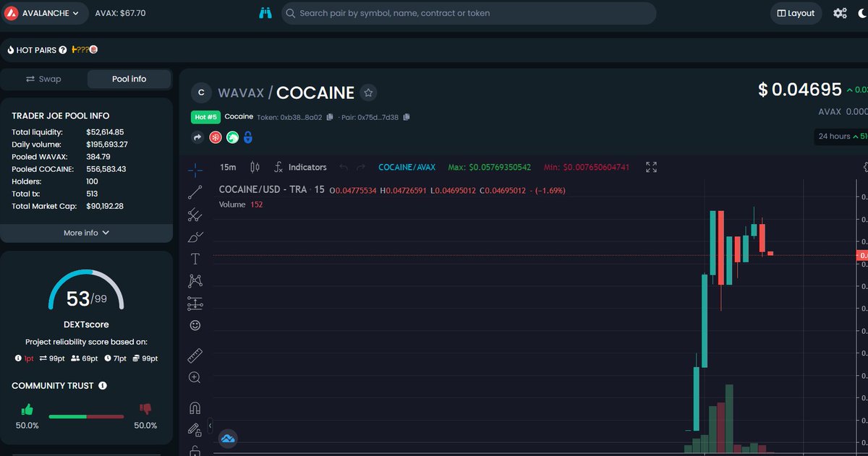Open the Layout menu
This screenshot has height=456, width=868.
pos(796,13)
